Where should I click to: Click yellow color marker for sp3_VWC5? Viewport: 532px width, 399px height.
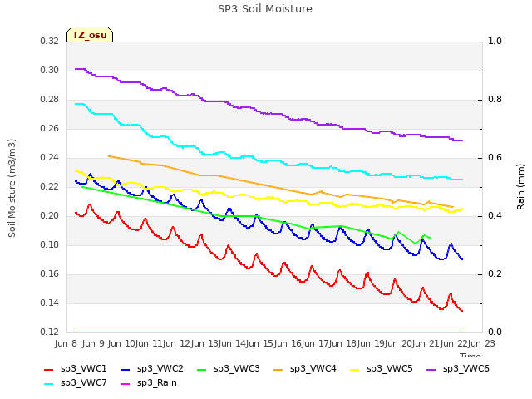pos(354,370)
